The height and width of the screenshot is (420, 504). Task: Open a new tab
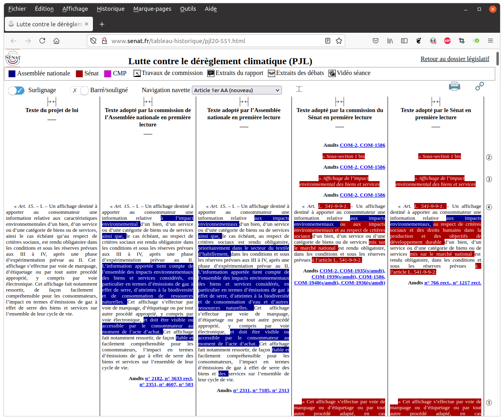point(102,24)
